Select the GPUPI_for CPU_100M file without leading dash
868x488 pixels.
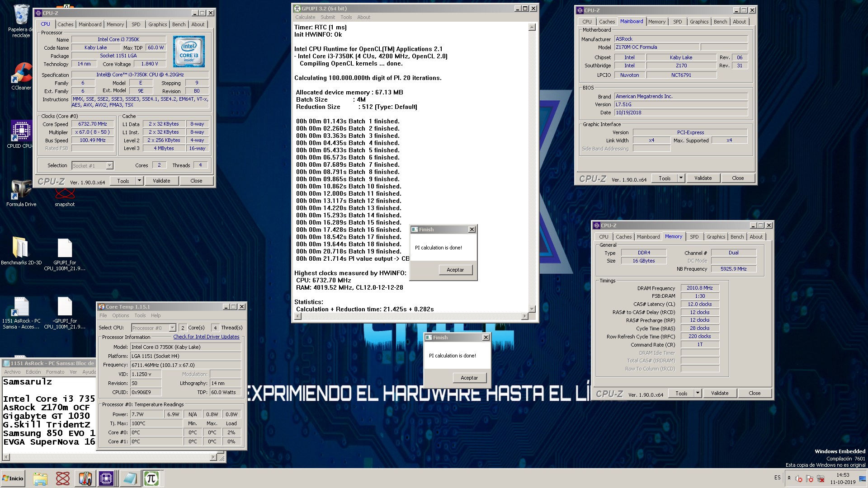65,254
